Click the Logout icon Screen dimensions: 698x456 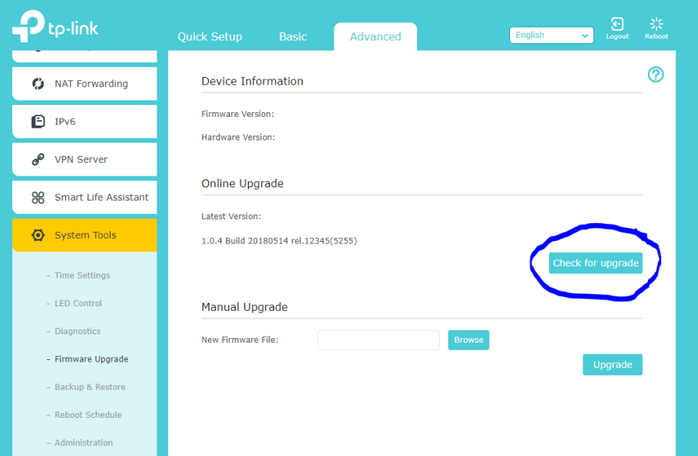(617, 24)
